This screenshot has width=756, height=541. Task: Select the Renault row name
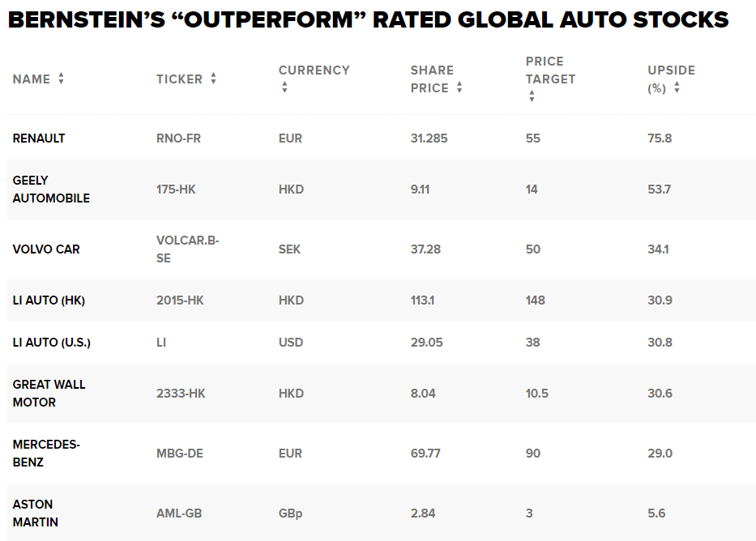pyautogui.click(x=39, y=138)
